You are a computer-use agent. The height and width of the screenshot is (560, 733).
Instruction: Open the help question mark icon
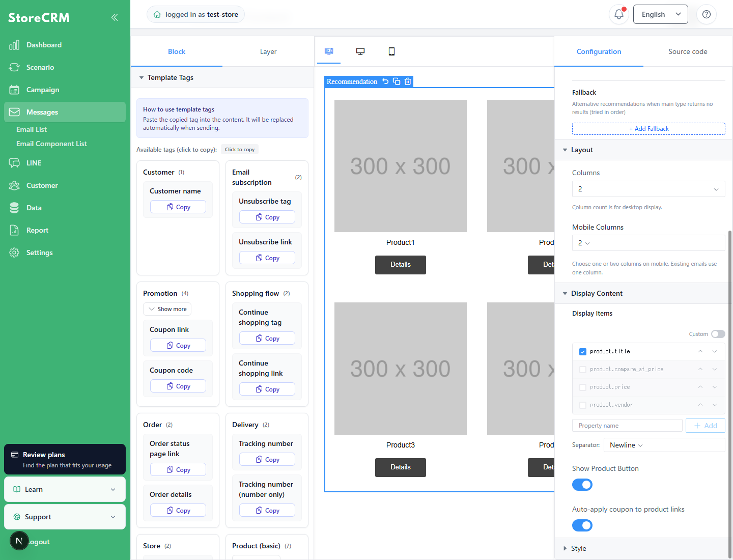(x=707, y=14)
